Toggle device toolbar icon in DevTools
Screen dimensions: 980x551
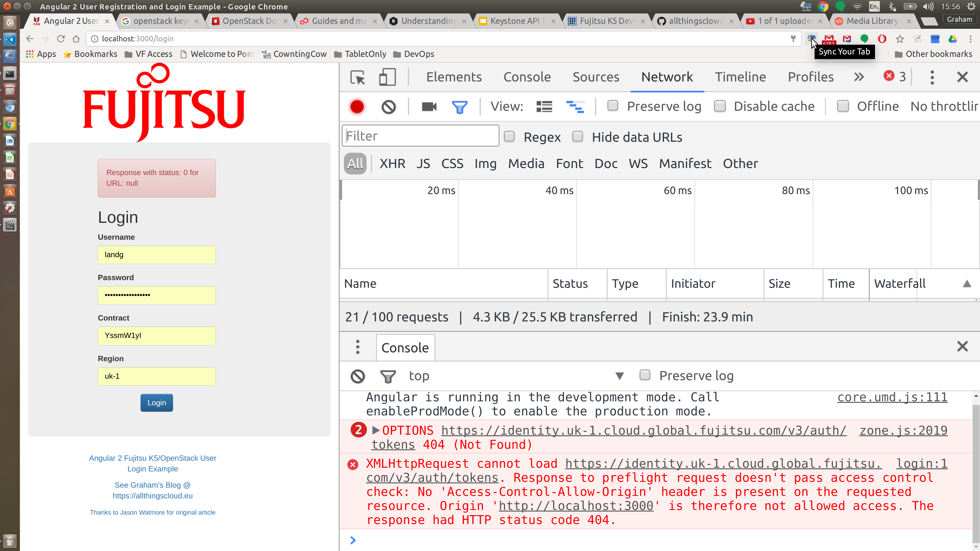tap(387, 77)
